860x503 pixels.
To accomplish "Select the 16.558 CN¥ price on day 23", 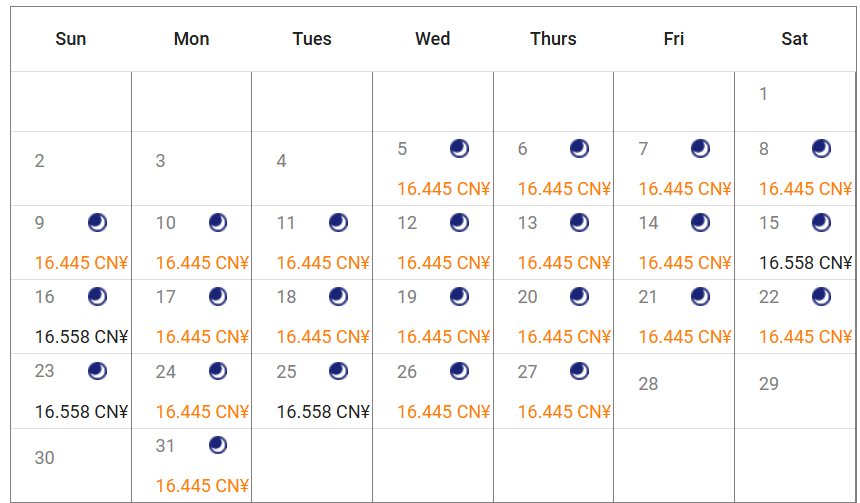I will 81,412.
